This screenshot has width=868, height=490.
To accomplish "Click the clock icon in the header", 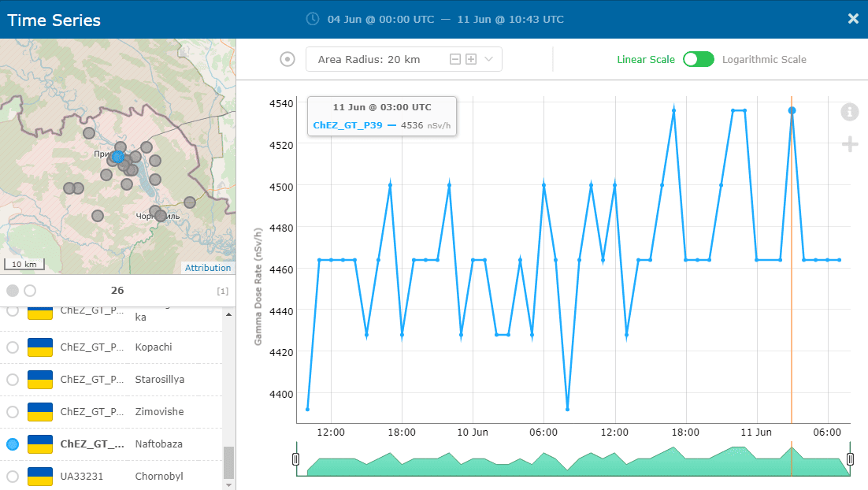I will (313, 19).
